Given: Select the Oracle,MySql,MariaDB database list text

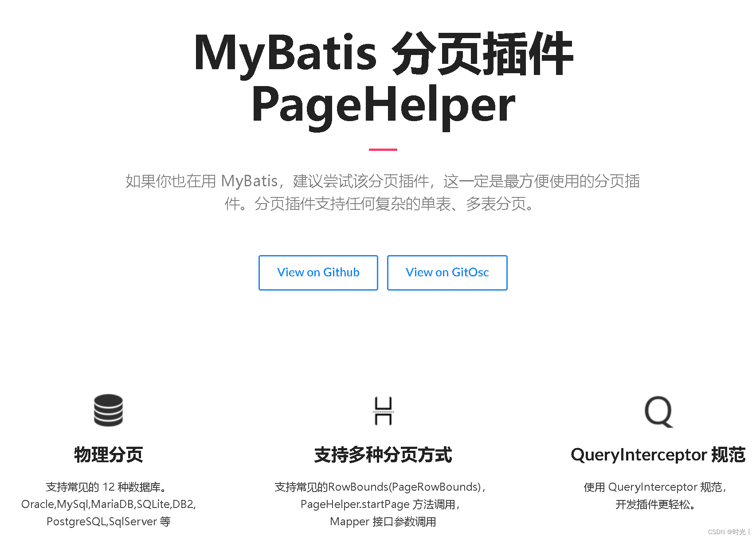Looking at the screenshot, I should click(108, 504).
